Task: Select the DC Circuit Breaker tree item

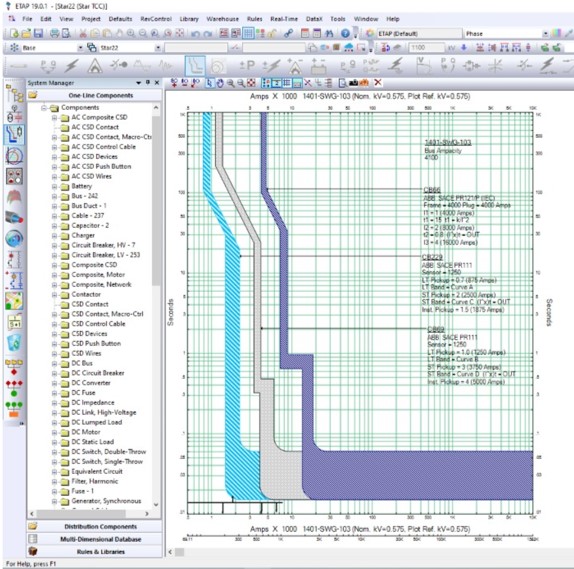Action: tap(98, 373)
